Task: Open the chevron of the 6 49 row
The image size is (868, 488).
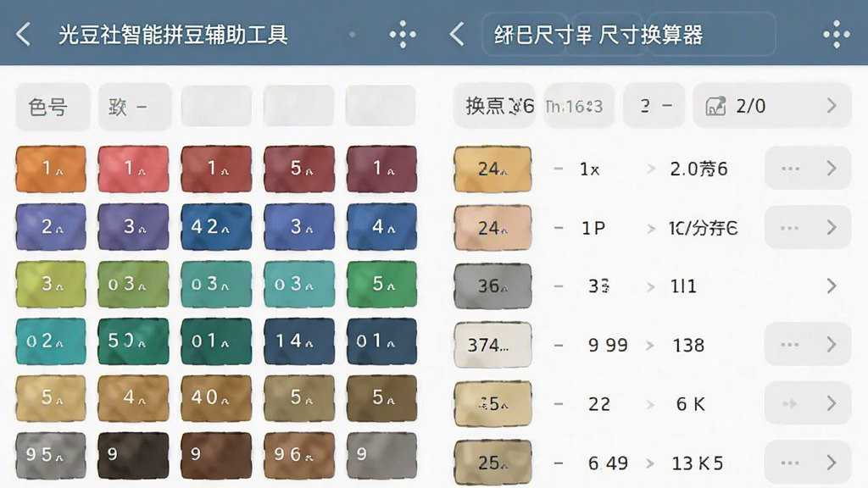Action: tap(832, 463)
